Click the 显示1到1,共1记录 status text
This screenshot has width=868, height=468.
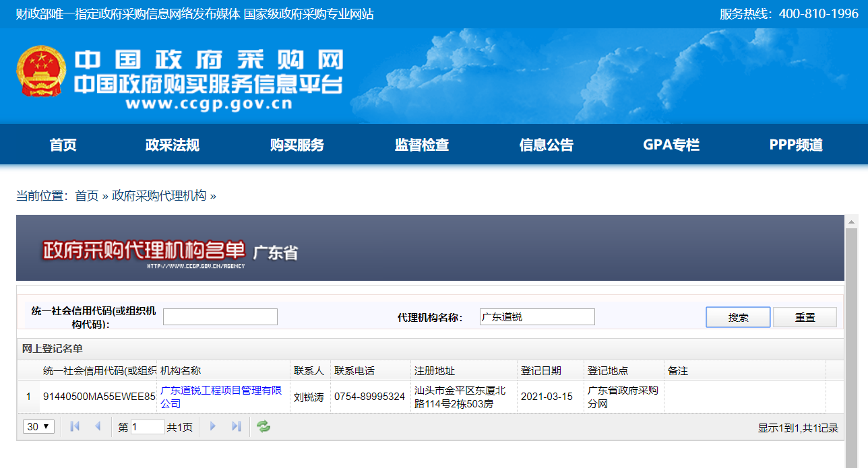click(798, 428)
